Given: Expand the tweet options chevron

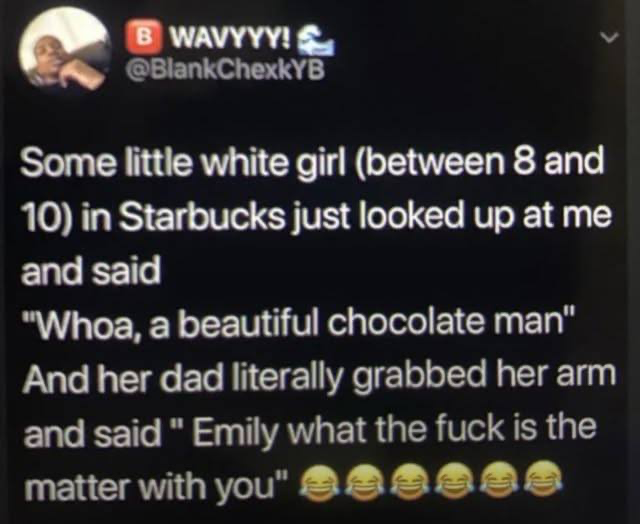Looking at the screenshot, I should (x=611, y=38).
